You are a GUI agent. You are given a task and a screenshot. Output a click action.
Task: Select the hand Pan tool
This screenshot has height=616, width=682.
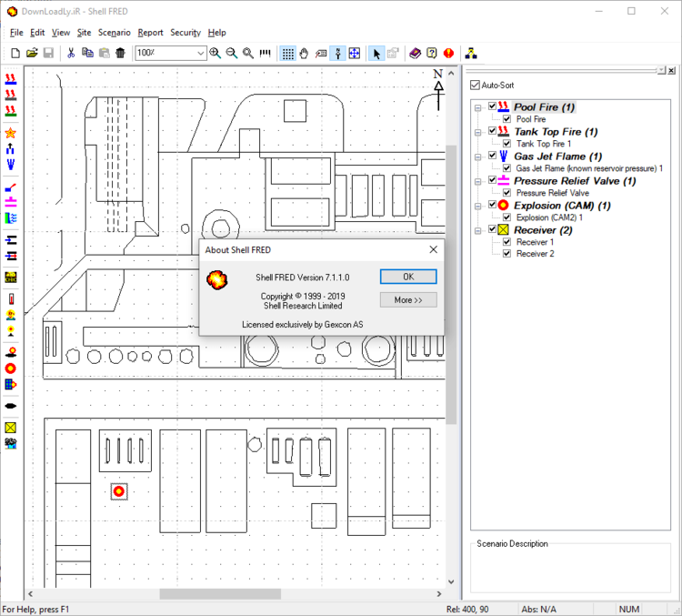click(x=305, y=54)
